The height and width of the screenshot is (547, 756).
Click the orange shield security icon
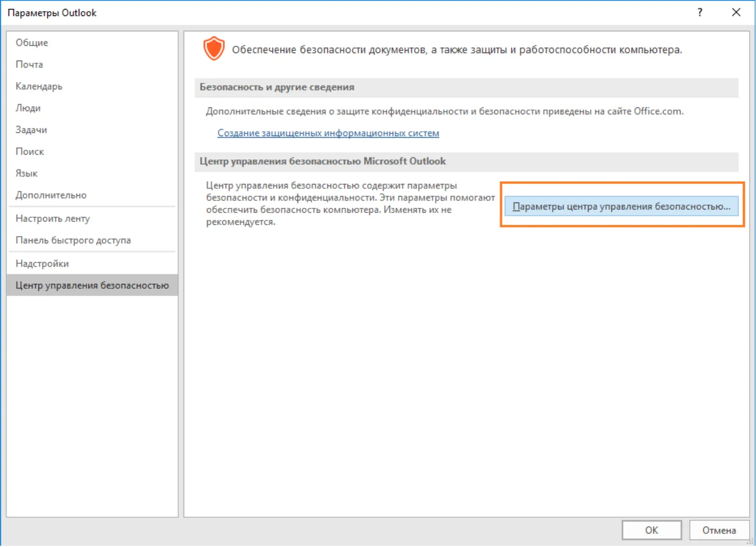(214, 49)
